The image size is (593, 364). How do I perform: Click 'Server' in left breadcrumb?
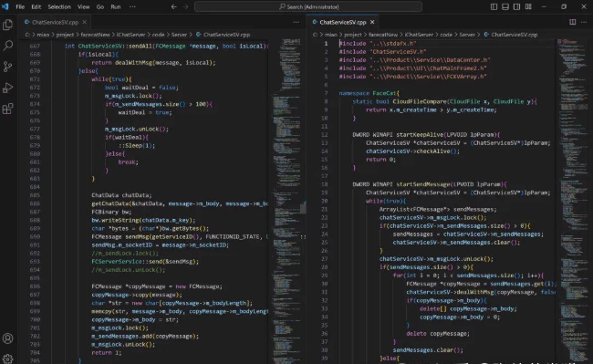[179, 35]
